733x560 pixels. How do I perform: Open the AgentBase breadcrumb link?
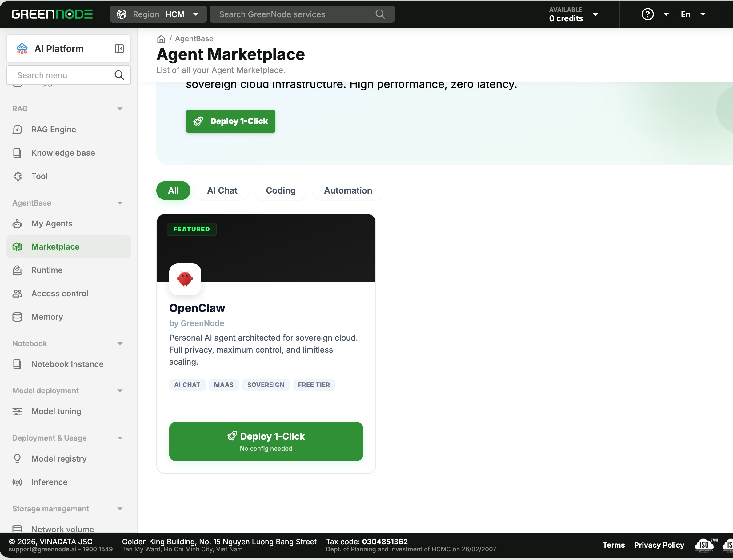coord(194,39)
